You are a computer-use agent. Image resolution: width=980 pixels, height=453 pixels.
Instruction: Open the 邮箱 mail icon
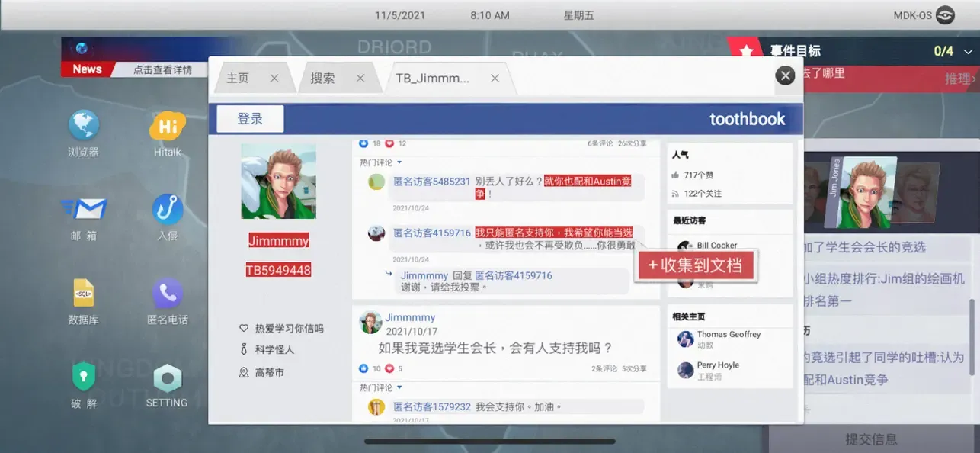[84, 209]
